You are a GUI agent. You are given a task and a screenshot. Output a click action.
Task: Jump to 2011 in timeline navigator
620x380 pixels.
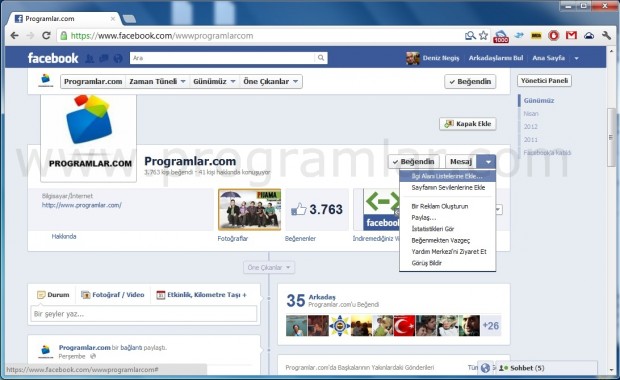point(531,140)
